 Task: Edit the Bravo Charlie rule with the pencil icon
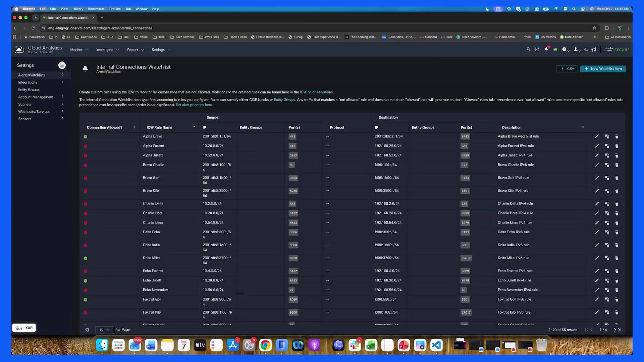(597, 165)
